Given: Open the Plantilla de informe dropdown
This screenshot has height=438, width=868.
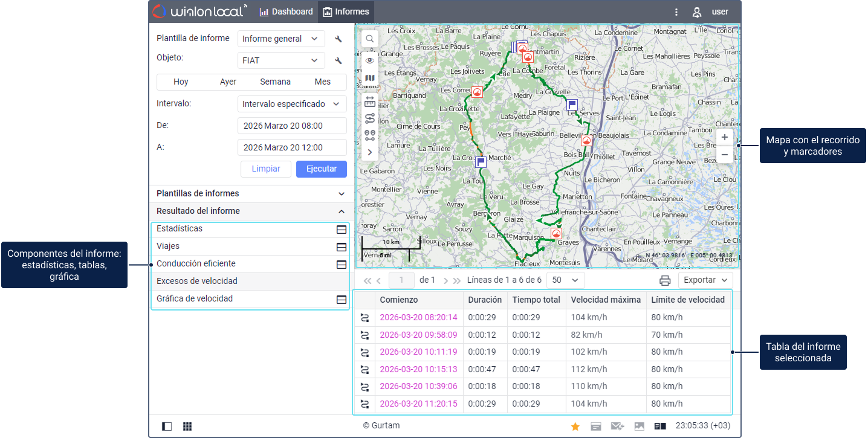Looking at the screenshot, I should pyautogui.click(x=281, y=39).
